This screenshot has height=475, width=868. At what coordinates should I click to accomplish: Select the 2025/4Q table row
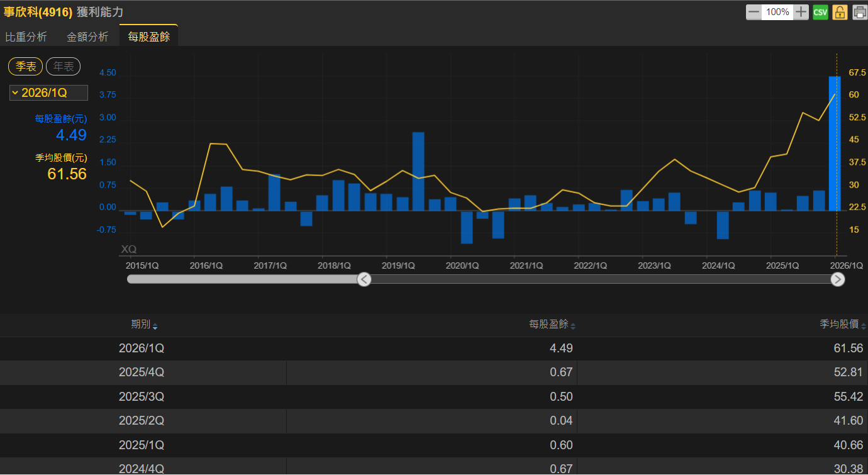click(434, 372)
